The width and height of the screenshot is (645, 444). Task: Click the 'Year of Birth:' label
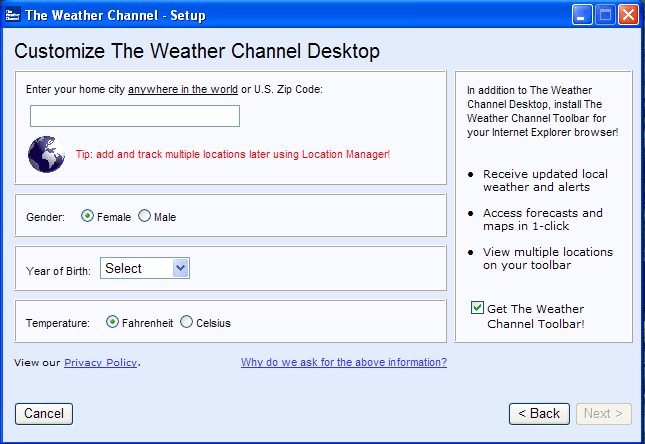click(58, 271)
